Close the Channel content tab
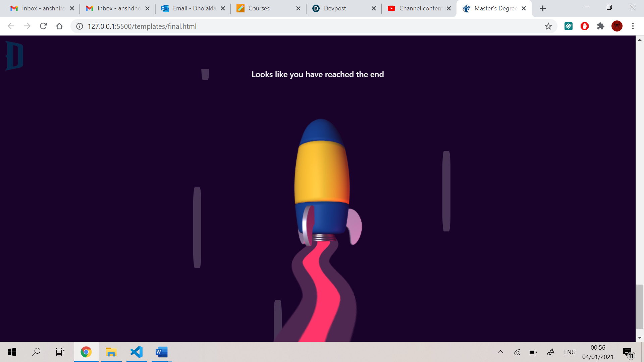The width and height of the screenshot is (644, 362). (449, 8)
